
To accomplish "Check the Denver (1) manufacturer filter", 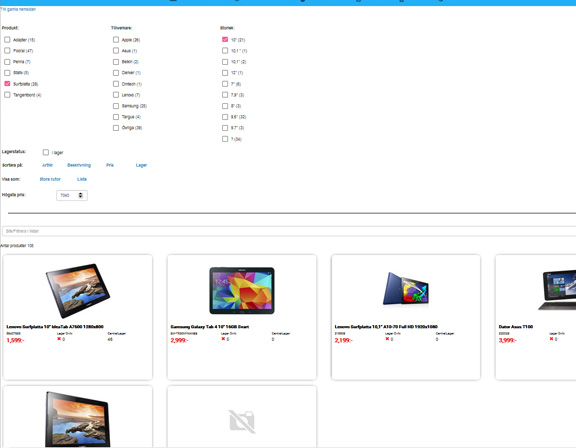I will 116,73.
